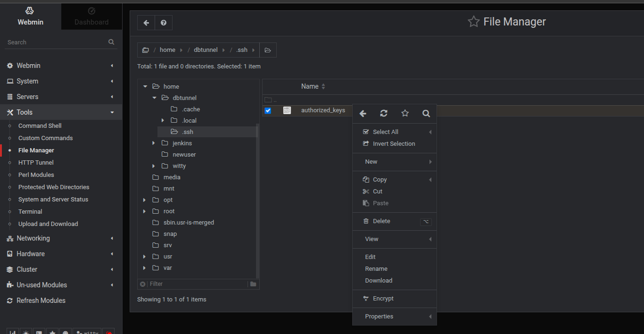Refresh the file listing via context menu refresh icon
This screenshot has height=334, width=644.
383,113
